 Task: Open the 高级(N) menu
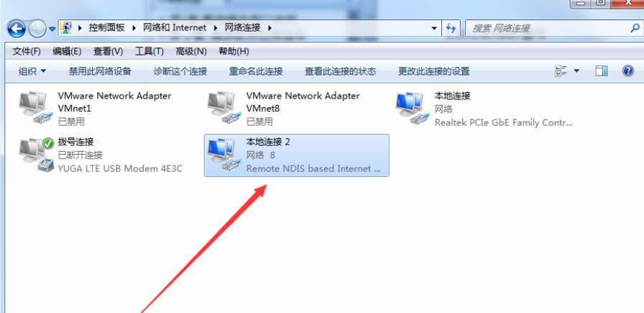click(191, 52)
